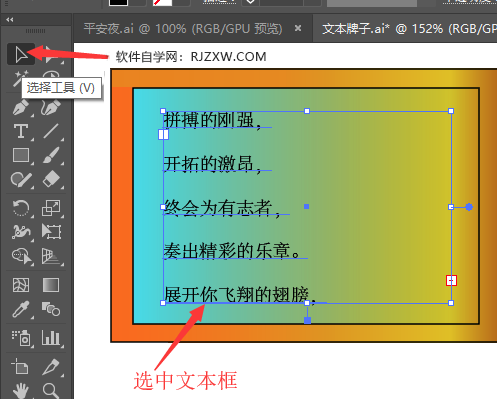
Task: Select the Eraser tool
Action: click(51, 180)
